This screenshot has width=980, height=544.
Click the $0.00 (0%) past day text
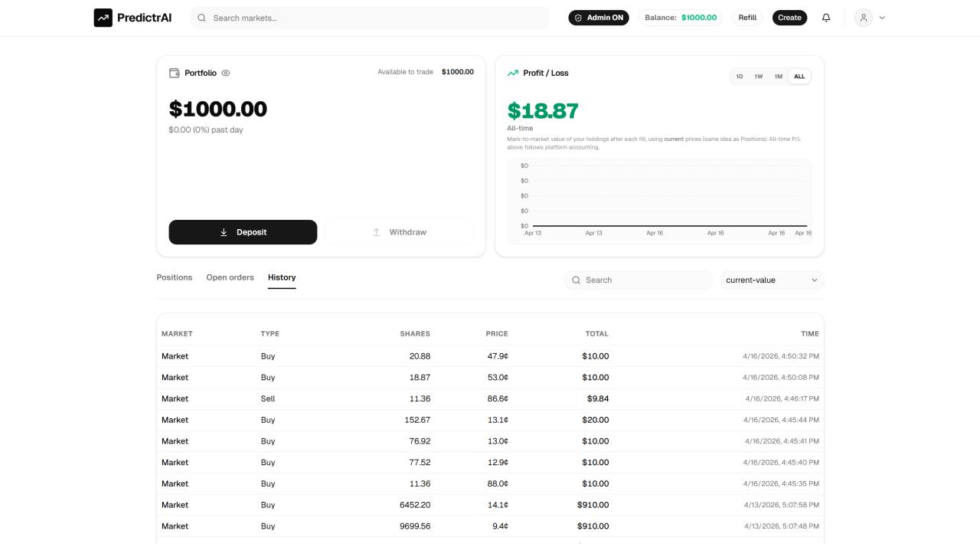tap(206, 130)
